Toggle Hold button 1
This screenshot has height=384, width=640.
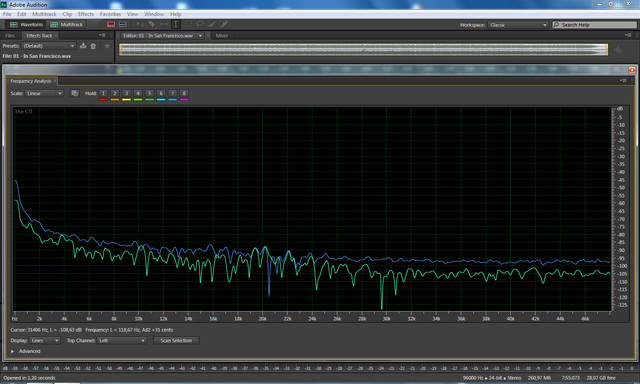click(103, 93)
